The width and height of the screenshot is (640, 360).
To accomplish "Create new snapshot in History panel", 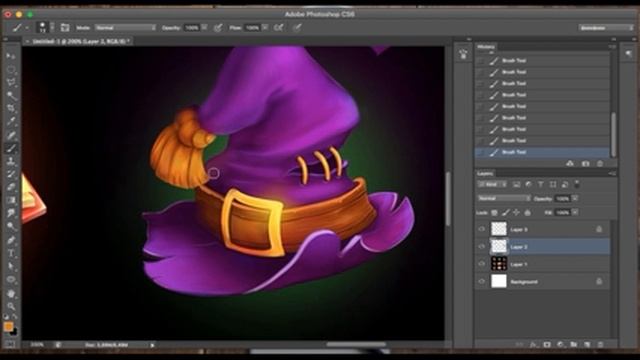I will tap(585, 164).
